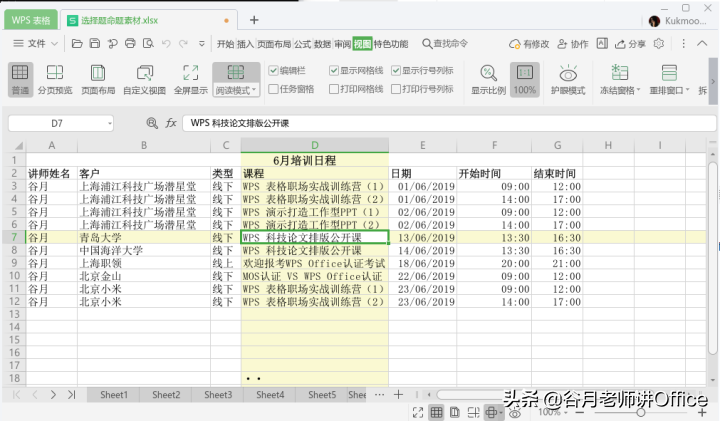Check the 打印行号列标 checkbox
The image size is (720, 421).
point(396,89)
